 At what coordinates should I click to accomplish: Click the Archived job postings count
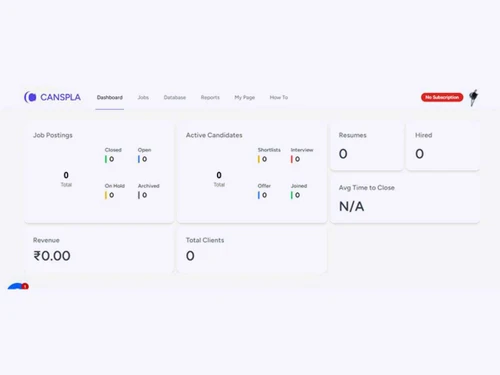click(x=144, y=195)
